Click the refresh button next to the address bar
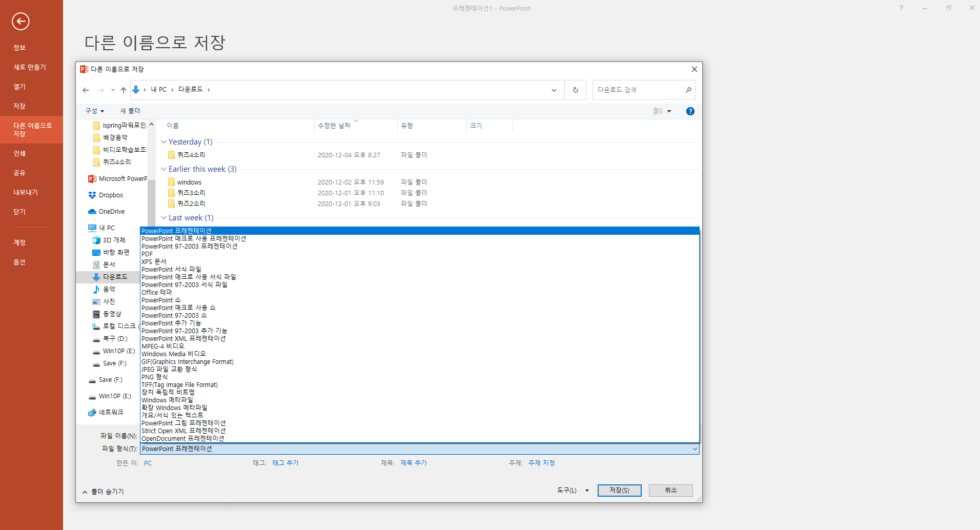980x530 pixels. 576,90
